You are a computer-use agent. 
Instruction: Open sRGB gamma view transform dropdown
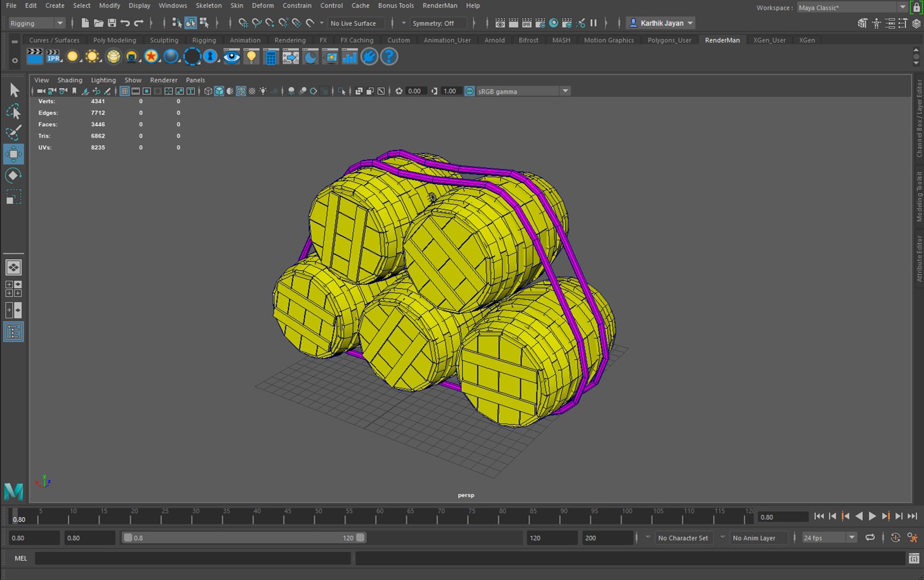coord(523,91)
